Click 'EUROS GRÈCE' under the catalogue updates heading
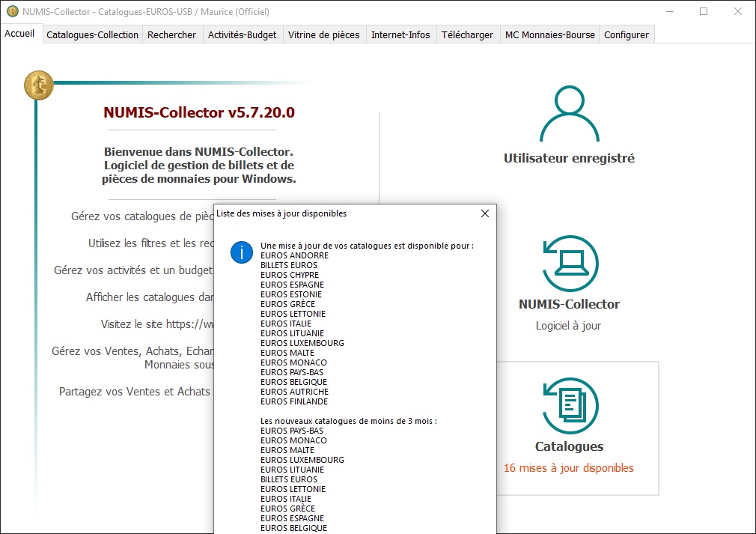 (288, 304)
